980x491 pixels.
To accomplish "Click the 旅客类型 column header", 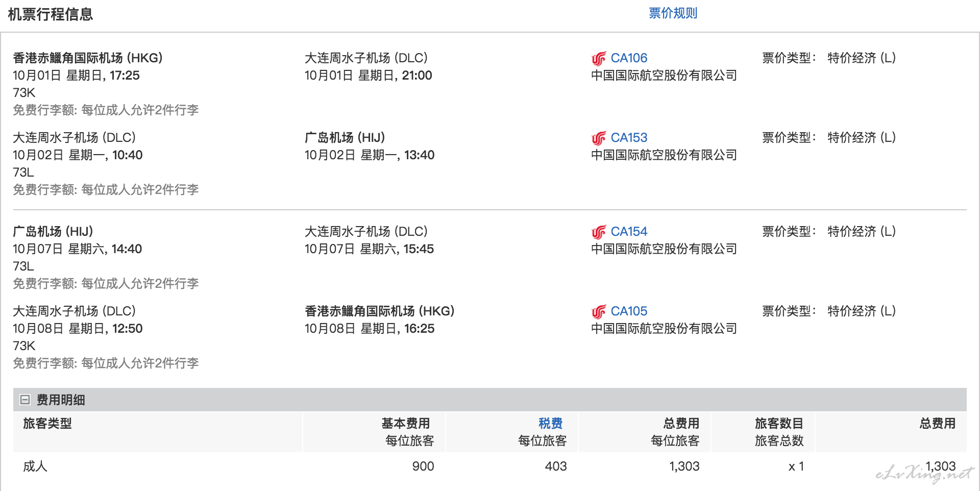I will tap(47, 423).
